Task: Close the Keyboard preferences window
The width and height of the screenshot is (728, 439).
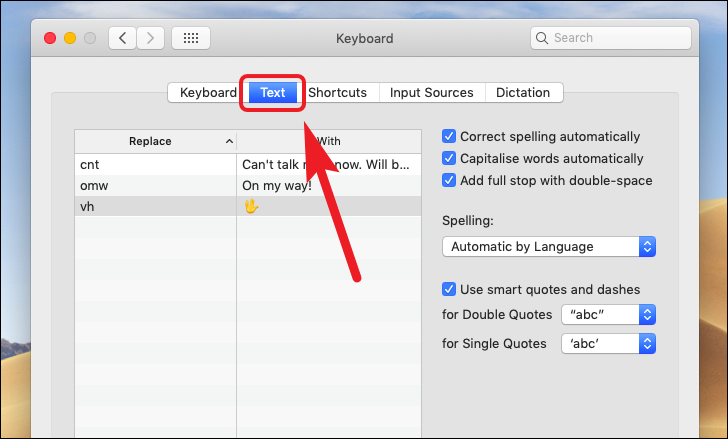Action: [x=50, y=38]
